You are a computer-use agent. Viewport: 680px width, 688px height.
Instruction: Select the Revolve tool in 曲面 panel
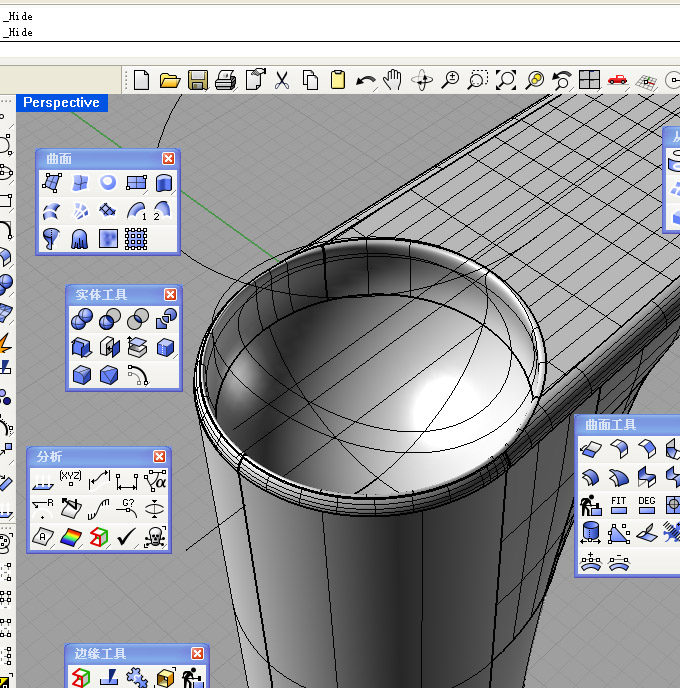tap(52, 239)
